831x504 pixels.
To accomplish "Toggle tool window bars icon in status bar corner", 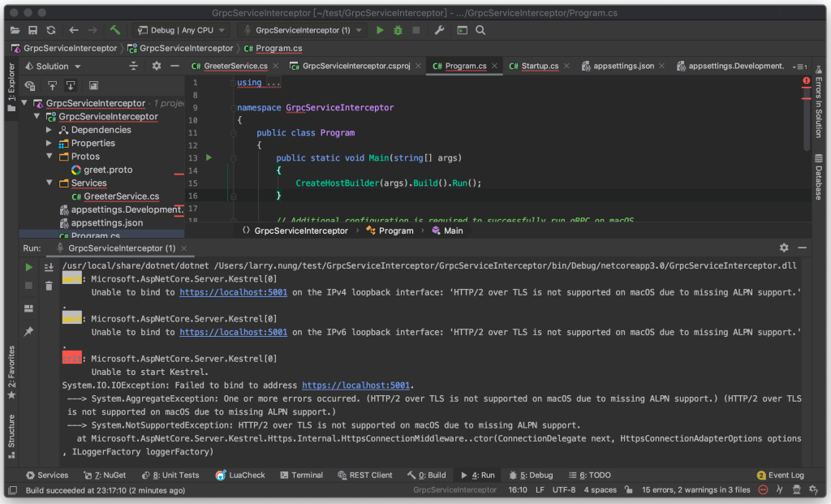I will [x=13, y=490].
